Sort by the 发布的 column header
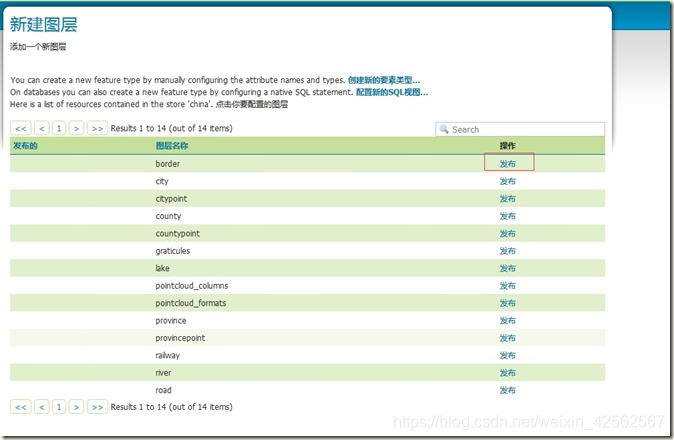 click(x=25, y=146)
